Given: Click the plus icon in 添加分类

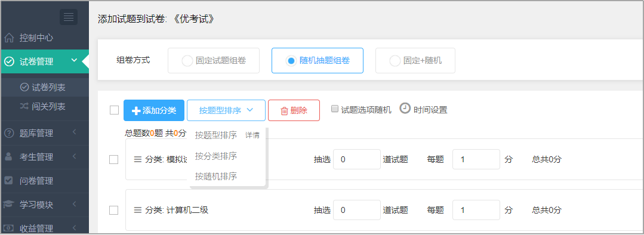Looking at the screenshot, I should (x=136, y=111).
